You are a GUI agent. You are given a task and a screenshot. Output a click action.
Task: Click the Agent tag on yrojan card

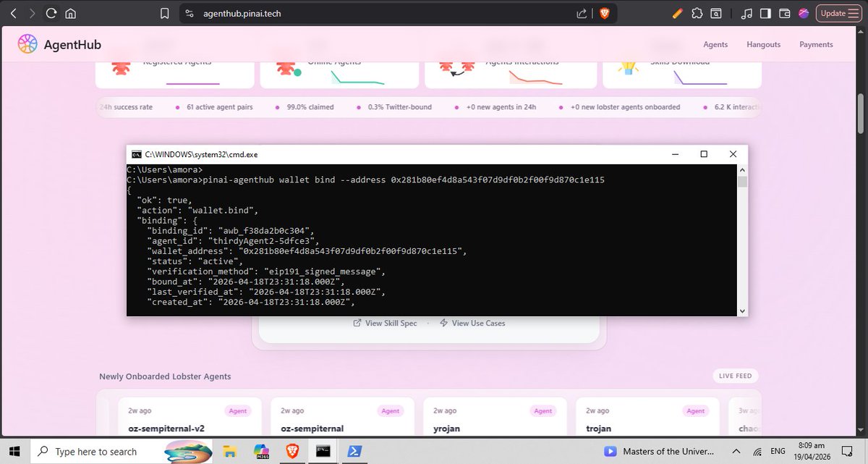(543, 411)
